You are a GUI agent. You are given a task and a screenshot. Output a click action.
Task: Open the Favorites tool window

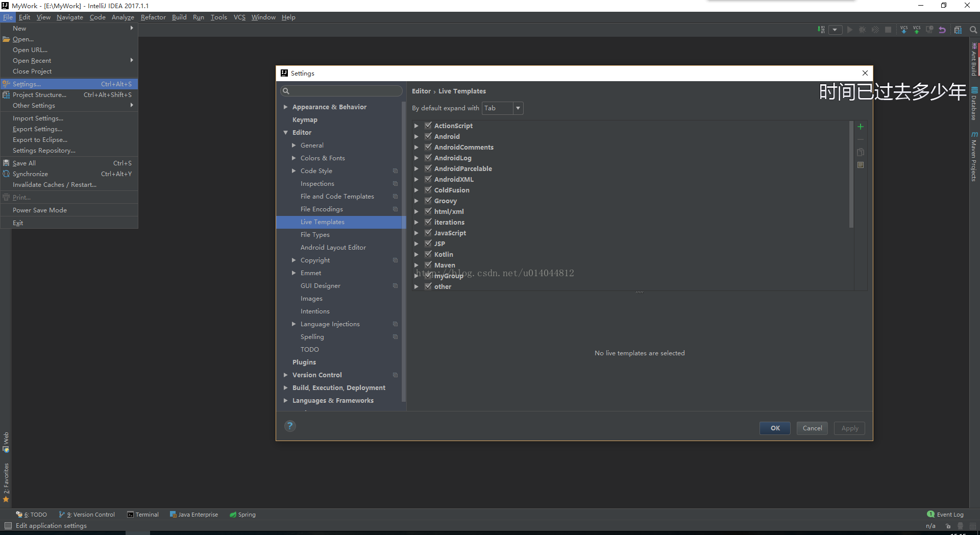tap(6, 482)
